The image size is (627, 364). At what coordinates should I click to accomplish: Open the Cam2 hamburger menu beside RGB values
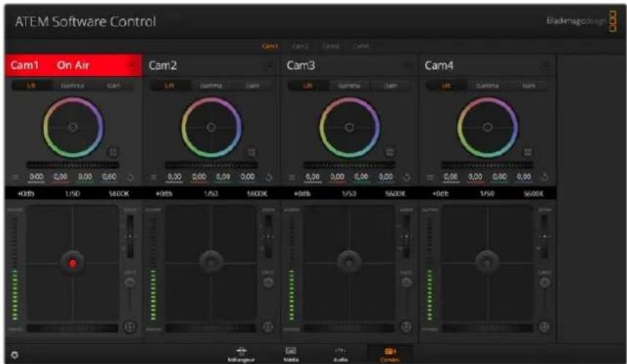[x=154, y=178]
